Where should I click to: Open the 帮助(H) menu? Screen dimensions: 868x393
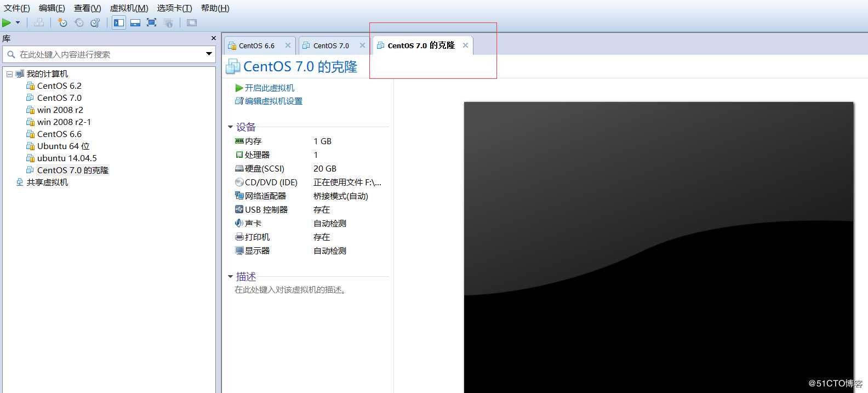coord(215,8)
